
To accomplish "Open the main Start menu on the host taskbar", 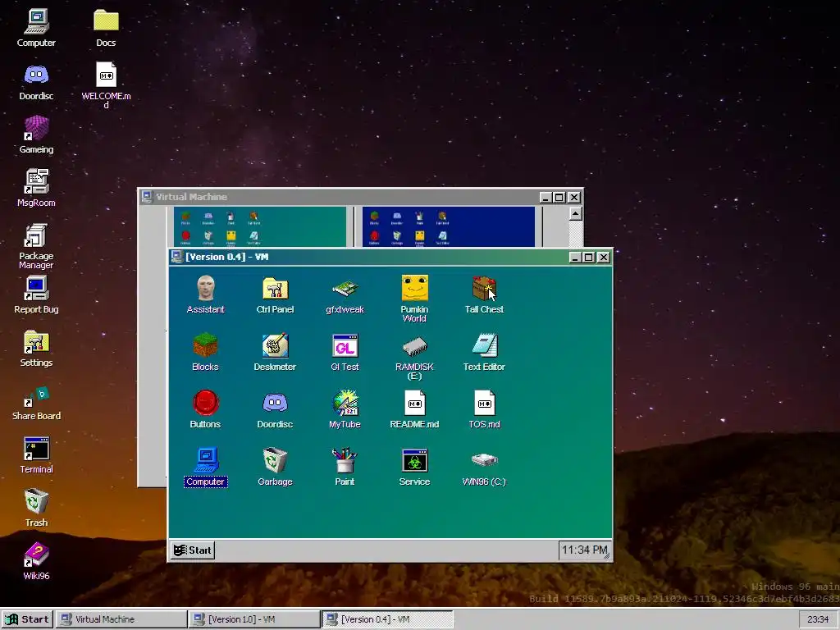I will point(27,619).
